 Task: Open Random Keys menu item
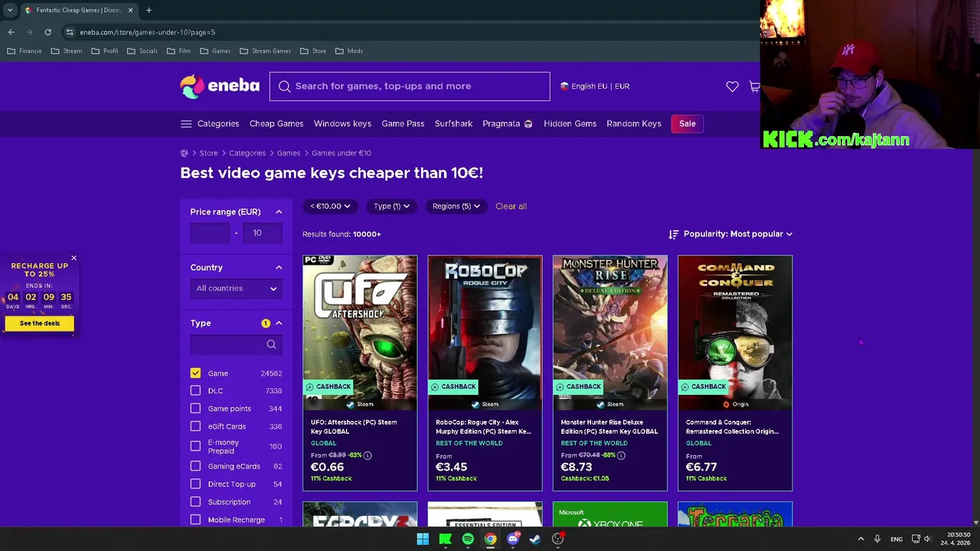633,124
